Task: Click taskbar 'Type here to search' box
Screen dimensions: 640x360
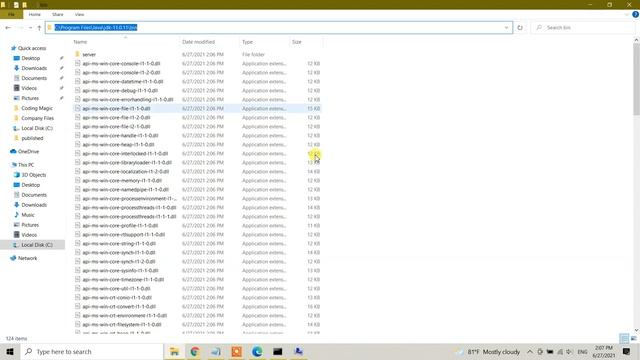Action: click(92, 351)
